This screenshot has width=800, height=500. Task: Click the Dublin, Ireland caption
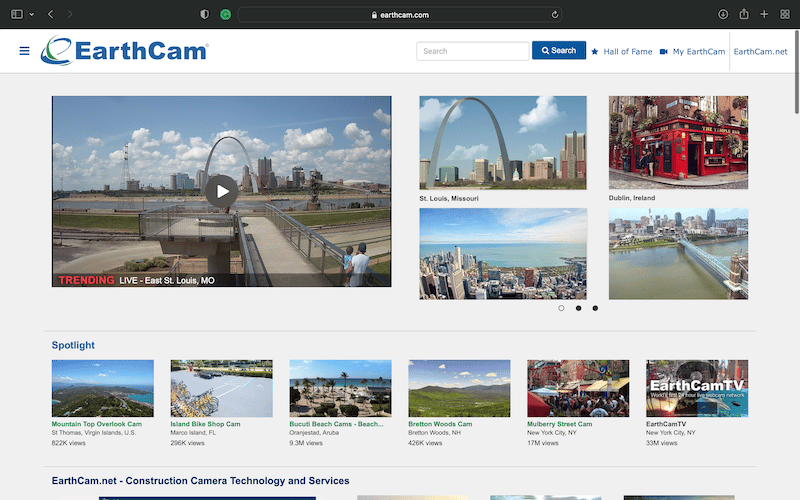(x=632, y=198)
